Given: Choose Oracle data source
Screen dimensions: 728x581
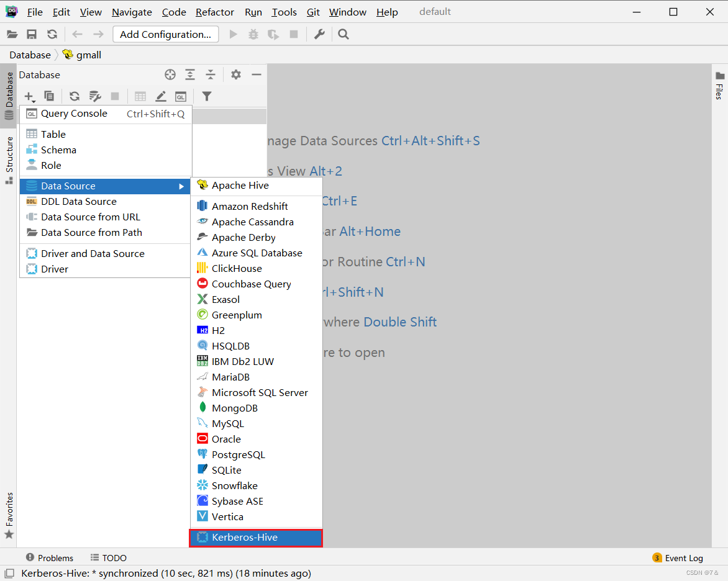Looking at the screenshot, I should 257,439.
